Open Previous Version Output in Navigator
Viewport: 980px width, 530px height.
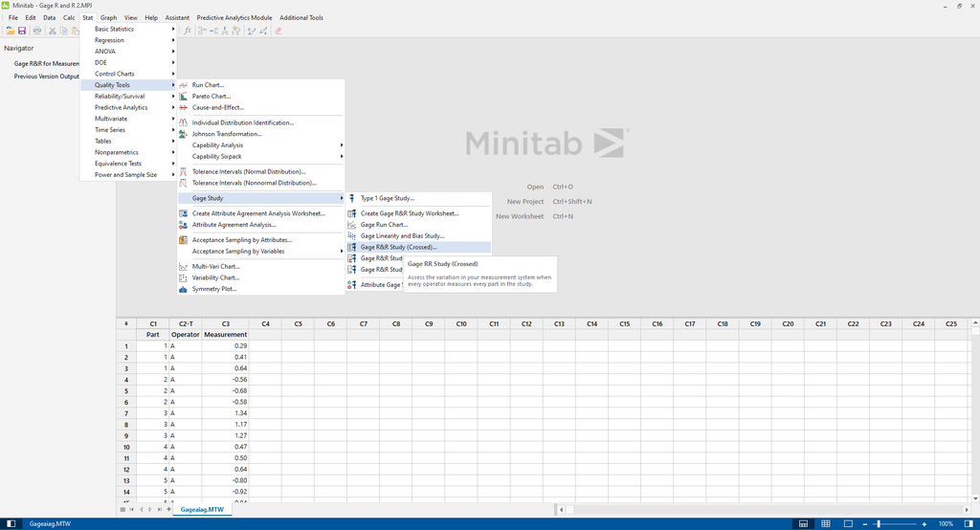tap(46, 77)
